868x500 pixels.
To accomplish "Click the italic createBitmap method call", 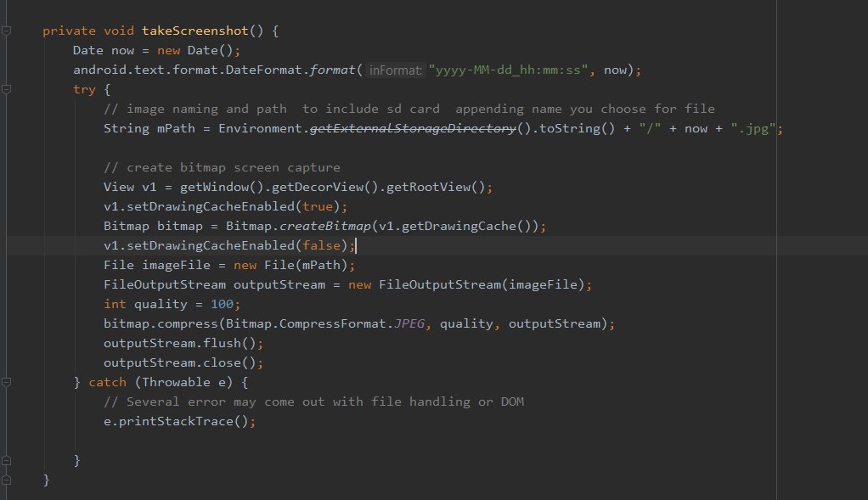I will (325, 226).
